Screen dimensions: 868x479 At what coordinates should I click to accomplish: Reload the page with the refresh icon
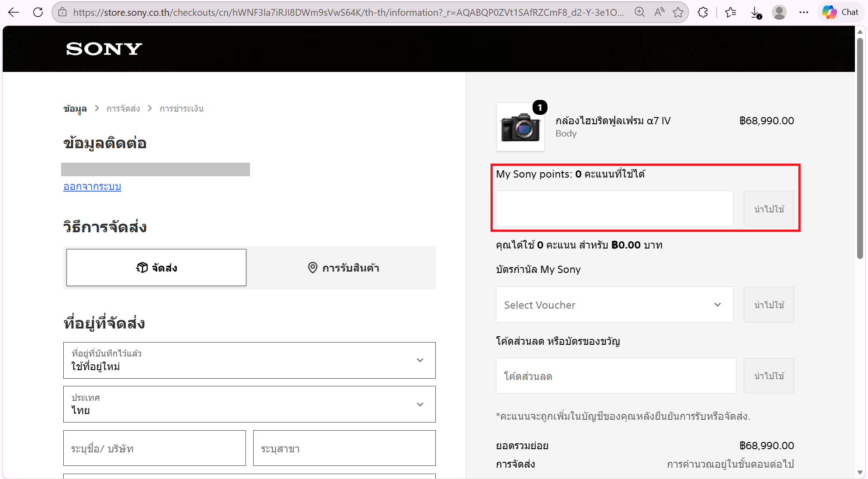[x=38, y=12]
